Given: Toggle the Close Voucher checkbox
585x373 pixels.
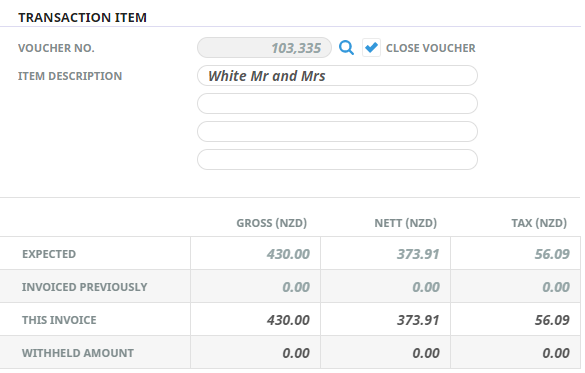Looking at the screenshot, I should tap(371, 48).
